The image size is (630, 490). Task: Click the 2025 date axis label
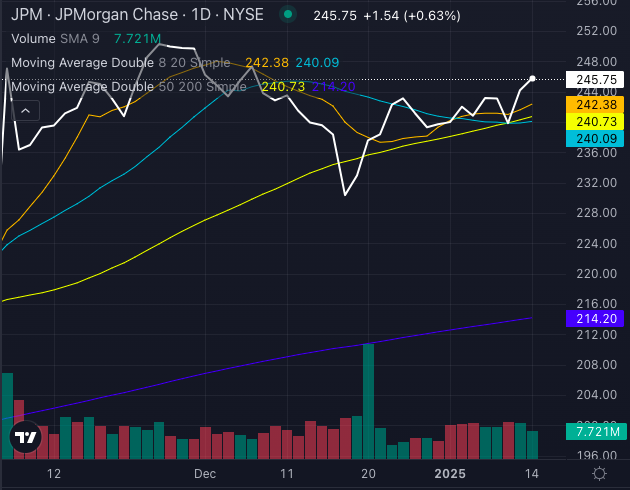(x=450, y=474)
